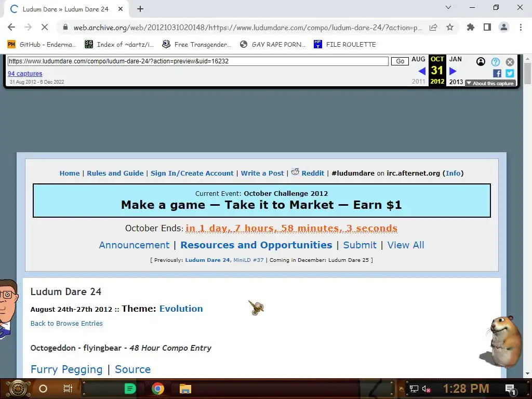Open the Source link
This screenshot has height=399, width=532.
pyautogui.click(x=132, y=369)
